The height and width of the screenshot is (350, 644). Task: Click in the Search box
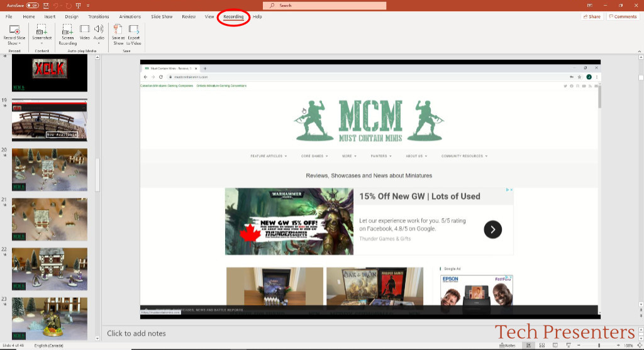[325, 5]
